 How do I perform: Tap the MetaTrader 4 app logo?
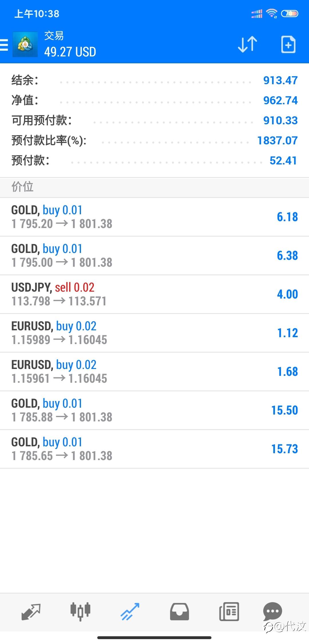point(25,44)
